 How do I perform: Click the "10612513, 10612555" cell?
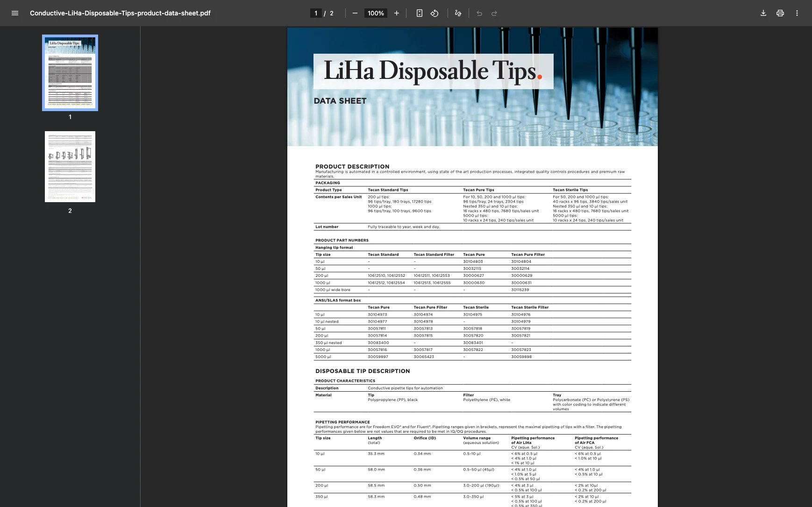(432, 282)
